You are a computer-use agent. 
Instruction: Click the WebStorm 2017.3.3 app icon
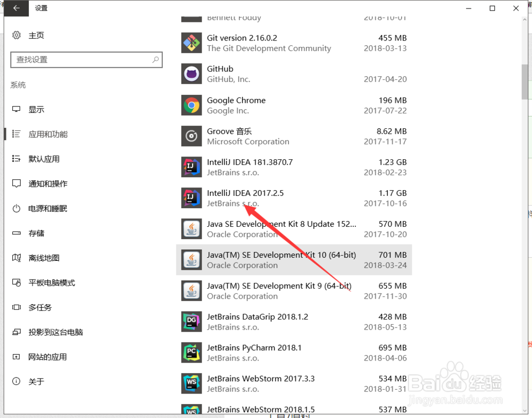192,383
